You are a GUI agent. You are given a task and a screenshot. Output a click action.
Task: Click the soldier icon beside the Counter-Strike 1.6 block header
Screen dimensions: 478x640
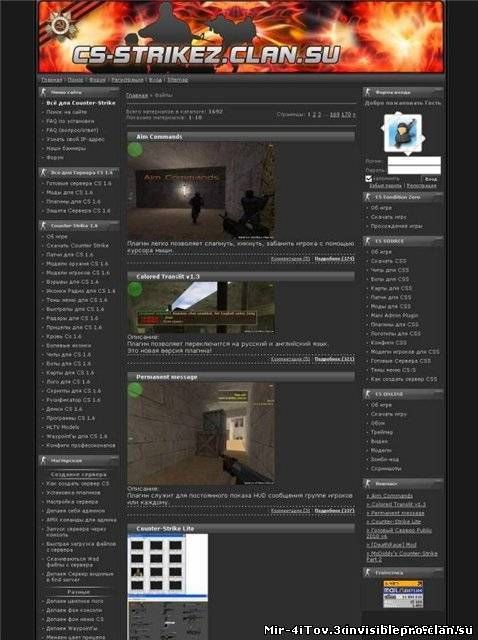(44, 226)
